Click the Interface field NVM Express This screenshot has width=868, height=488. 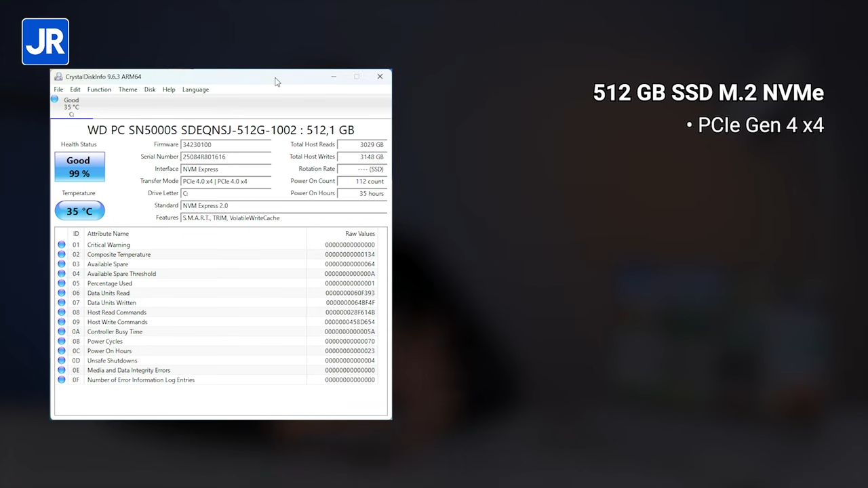click(226, 169)
